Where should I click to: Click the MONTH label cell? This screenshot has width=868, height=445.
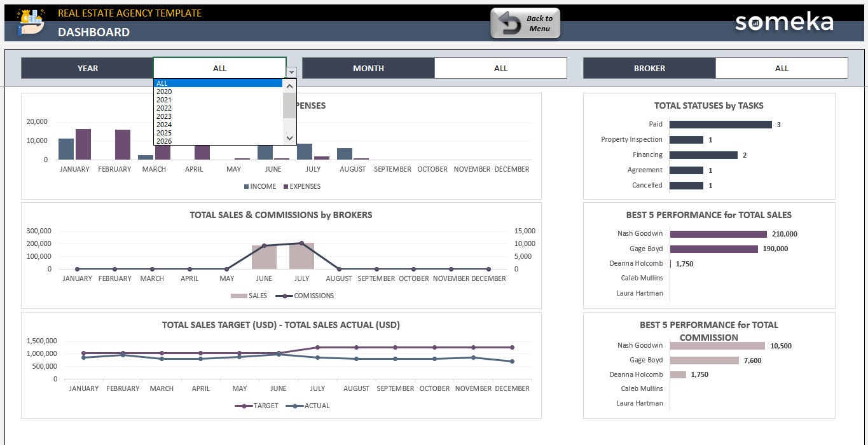[x=368, y=68]
